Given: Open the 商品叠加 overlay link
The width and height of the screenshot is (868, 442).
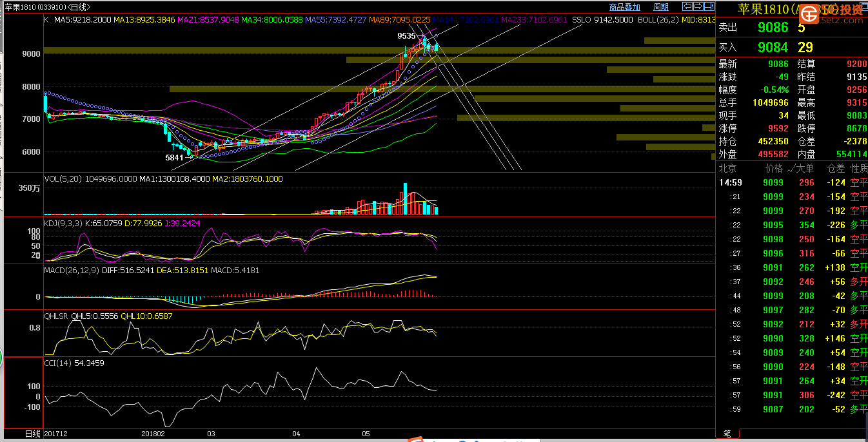Looking at the screenshot, I should pyautogui.click(x=625, y=7).
